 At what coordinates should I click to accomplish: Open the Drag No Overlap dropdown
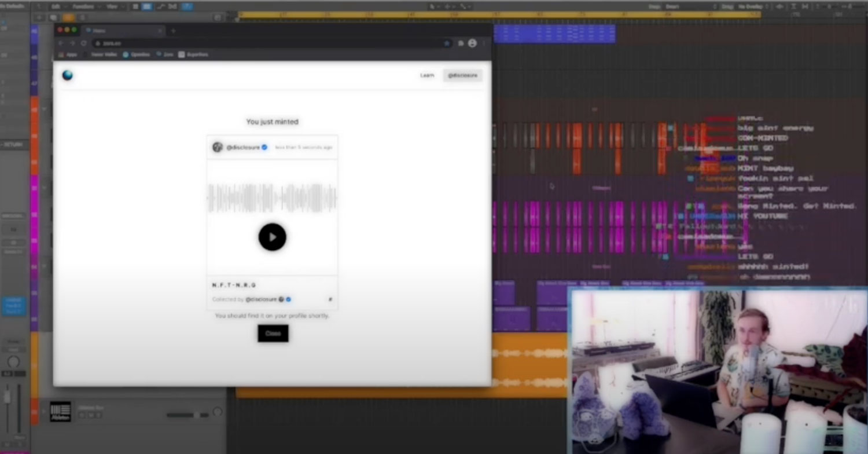click(752, 6)
